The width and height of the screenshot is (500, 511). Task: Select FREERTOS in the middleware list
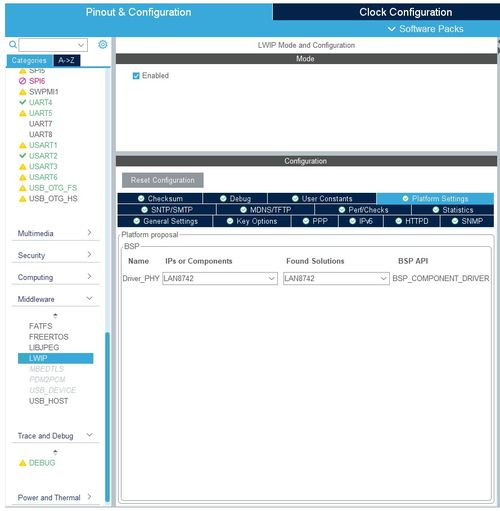pyautogui.click(x=49, y=337)
